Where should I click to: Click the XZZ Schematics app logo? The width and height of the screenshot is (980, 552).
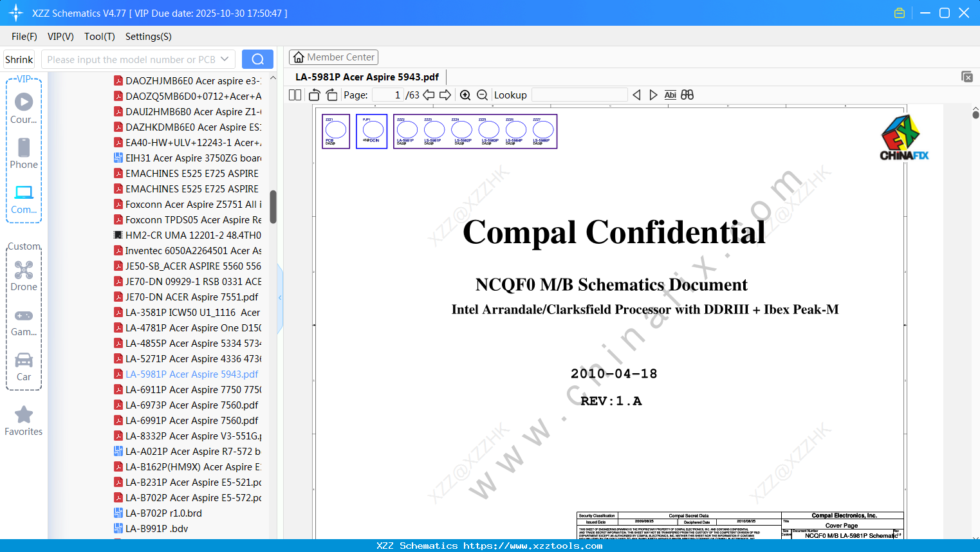pyautogui.click(x=16, y=13)
